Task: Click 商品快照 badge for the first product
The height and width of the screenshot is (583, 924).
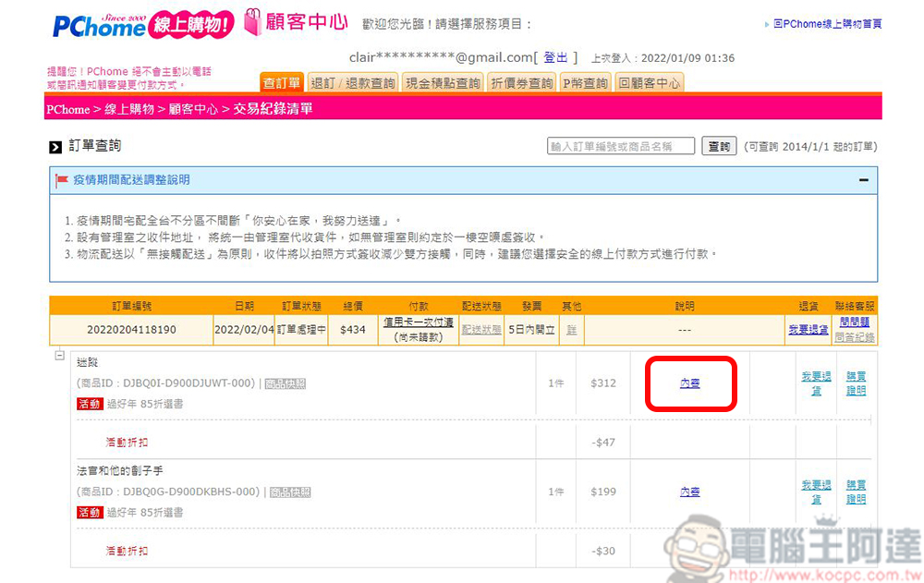Action: 286,383
